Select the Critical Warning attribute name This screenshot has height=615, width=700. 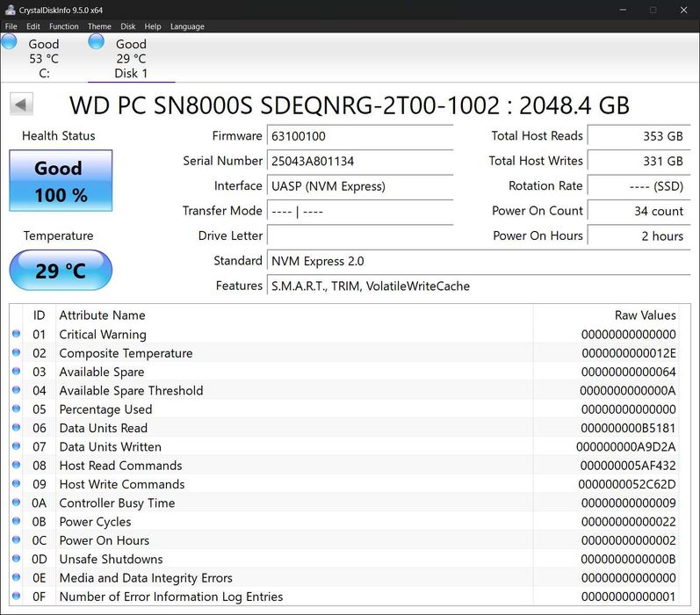(103, 335)
